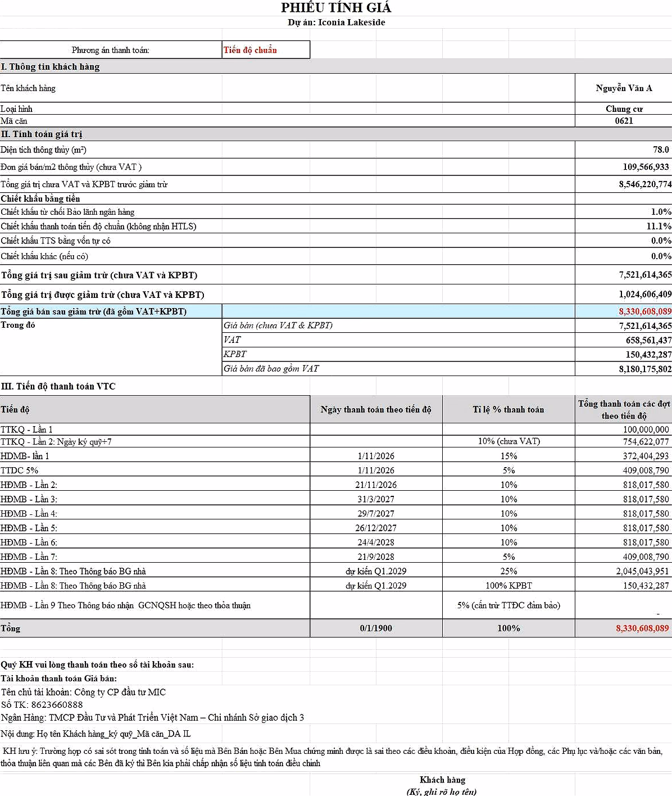Select the KPBT amount cell in breakdown
This screenshot has height=796, width=672.
pyautogui.click(x=624, y=354)
